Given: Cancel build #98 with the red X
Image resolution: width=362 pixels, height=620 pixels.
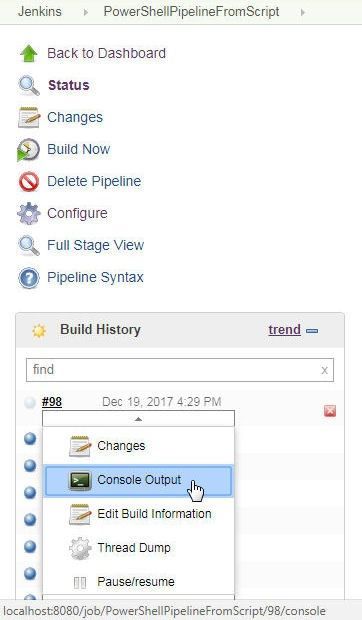Looking at the screenshot, I should point(330,411).
